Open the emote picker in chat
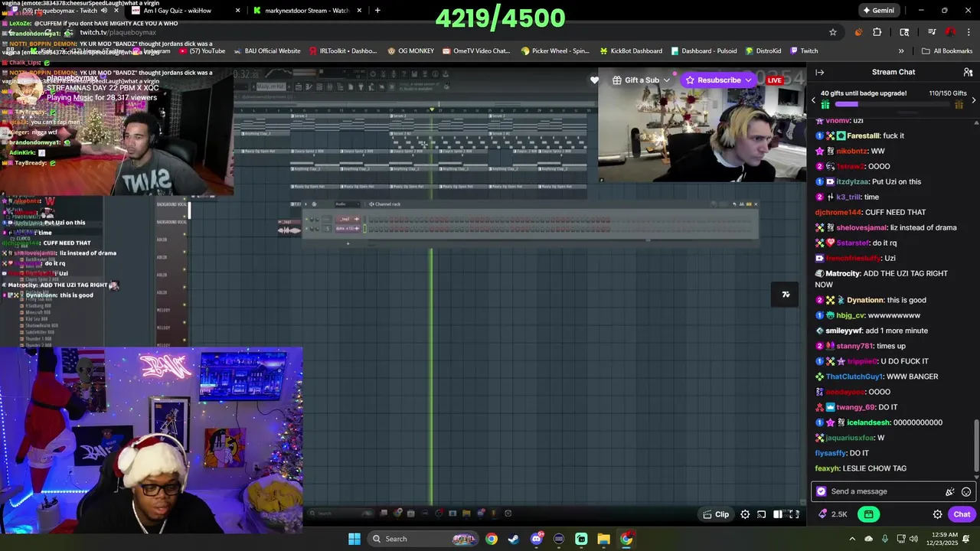The width and height of the screenshot is (980, 551). pyautogui.click(x=966, y=491)
